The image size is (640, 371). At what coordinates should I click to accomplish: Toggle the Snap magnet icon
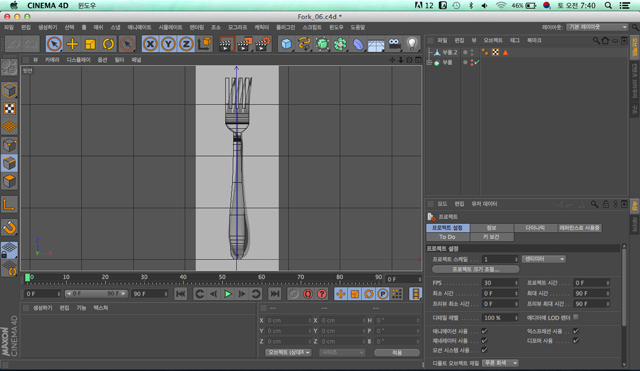[x=9, y=227]
